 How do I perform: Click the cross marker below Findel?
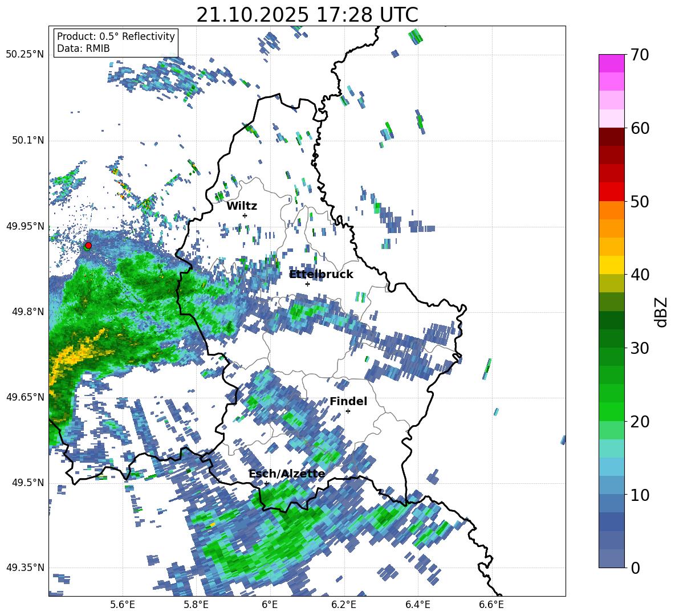point(348,411)
